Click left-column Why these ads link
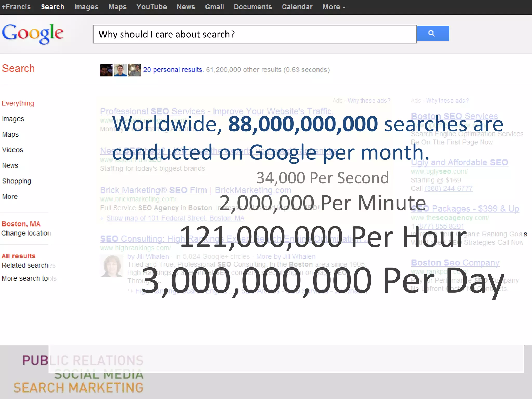 coord(369,101)
